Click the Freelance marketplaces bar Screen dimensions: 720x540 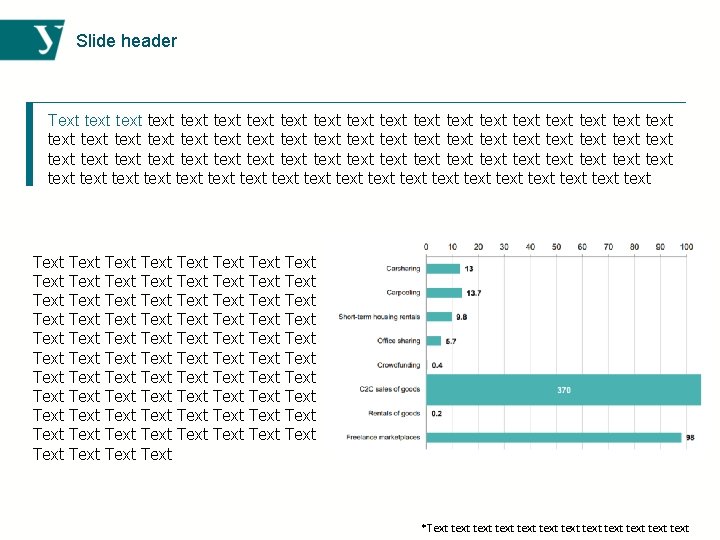click(553, 437)
